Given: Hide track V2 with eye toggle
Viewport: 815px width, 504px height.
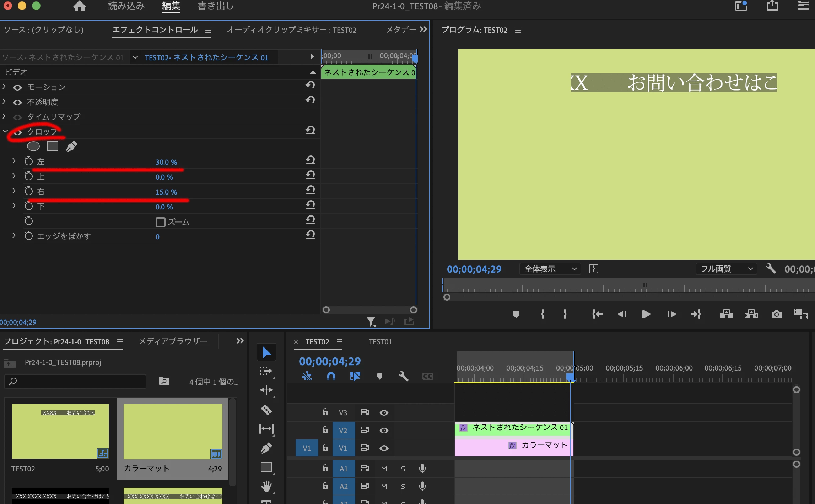Looking at the screenshot, I should click(x=384, y=431).
